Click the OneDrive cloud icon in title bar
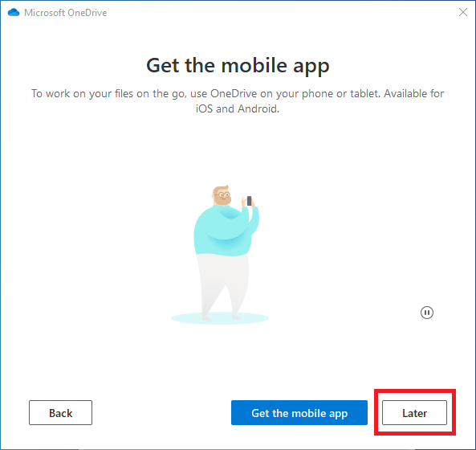 (x=14, y=13)
